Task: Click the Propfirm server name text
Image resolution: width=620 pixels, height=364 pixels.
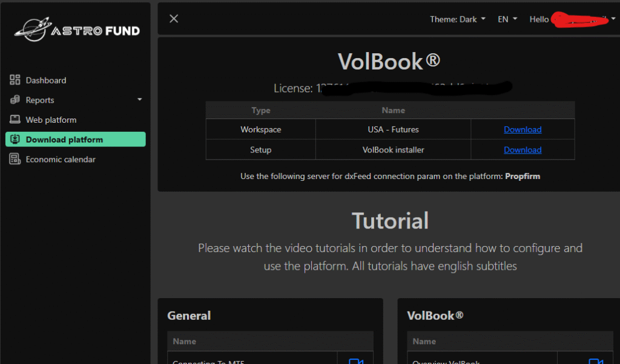Action: 523,177
